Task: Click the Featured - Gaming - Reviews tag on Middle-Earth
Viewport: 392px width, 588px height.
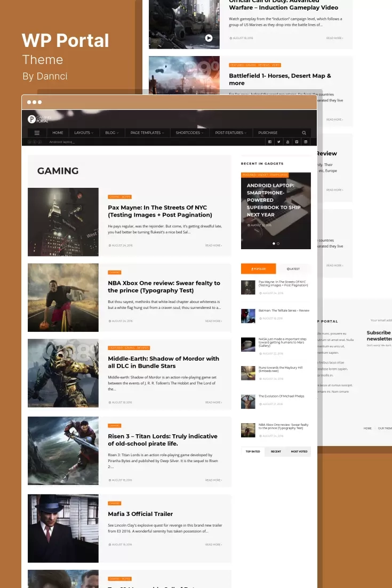Action: point(129,348)
